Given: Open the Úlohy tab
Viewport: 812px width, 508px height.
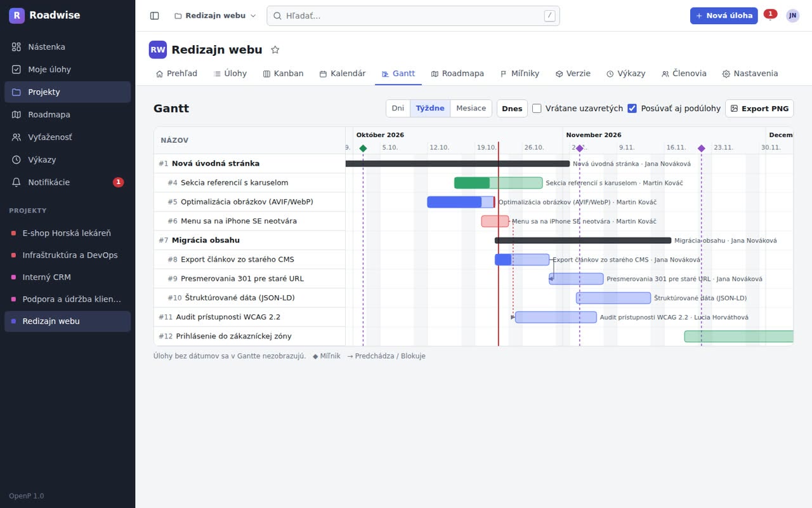Looking at the screenshot, I should coord(230,74).
